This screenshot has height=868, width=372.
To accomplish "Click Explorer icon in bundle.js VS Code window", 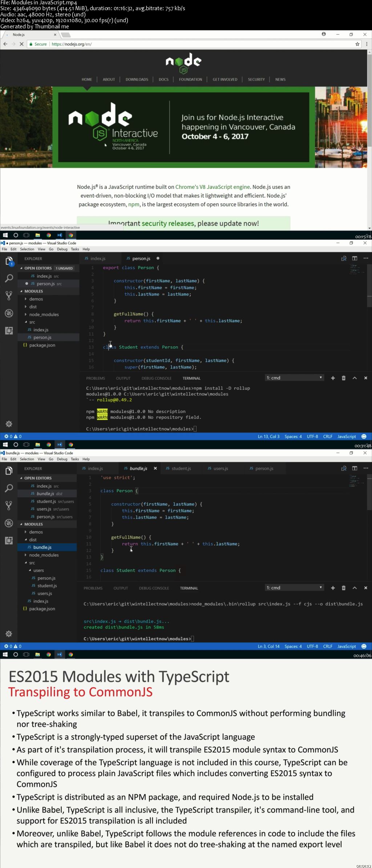I will (x=9, y=471).
